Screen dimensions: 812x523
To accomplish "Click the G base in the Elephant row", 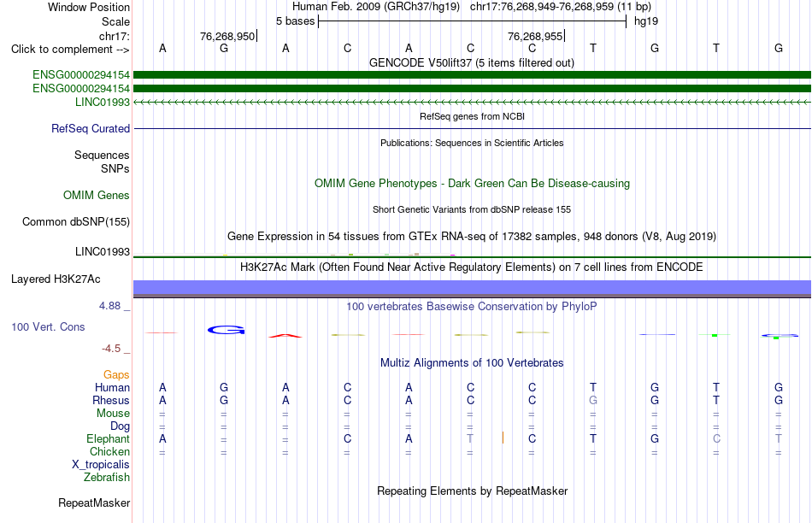I will 655,438.
